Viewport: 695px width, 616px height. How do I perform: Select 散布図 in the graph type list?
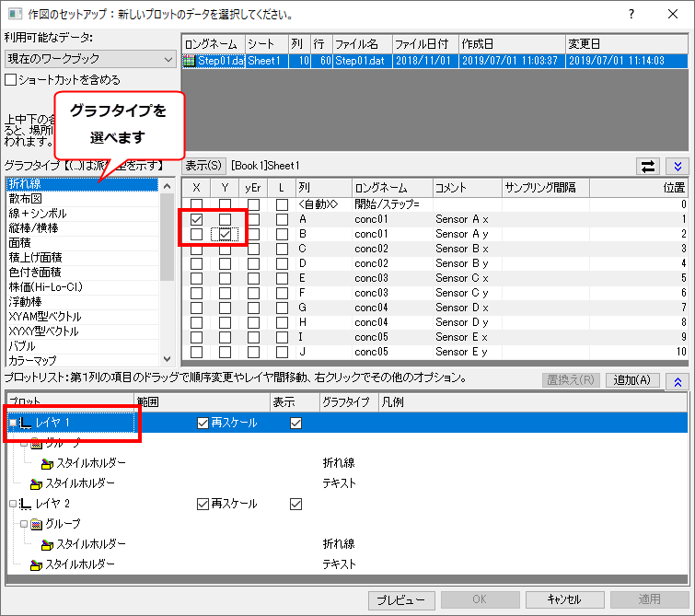tap(26, 199)
